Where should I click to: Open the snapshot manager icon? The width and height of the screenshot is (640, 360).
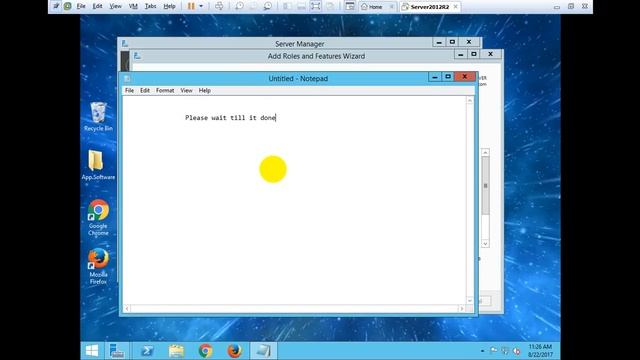point(268,6)
